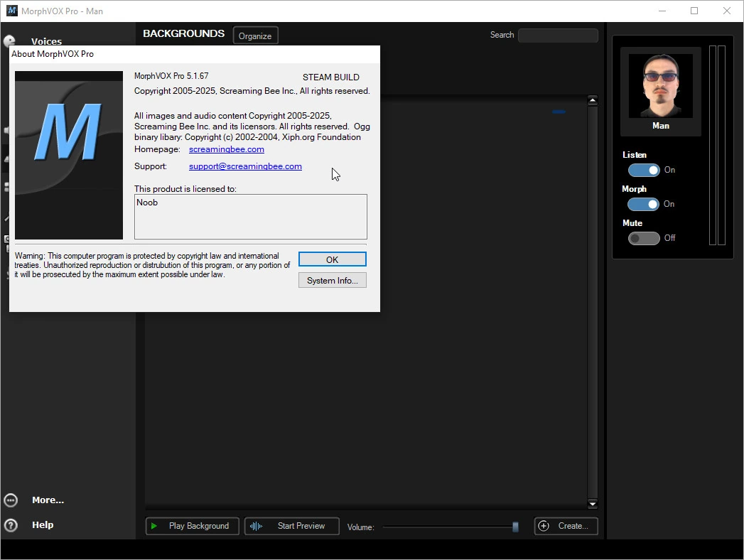The width and height of the screenshot is (744, 560).
Task: Open the screamingbee.com homepage link
Action: pyautogui.click(x=227, y=149)
